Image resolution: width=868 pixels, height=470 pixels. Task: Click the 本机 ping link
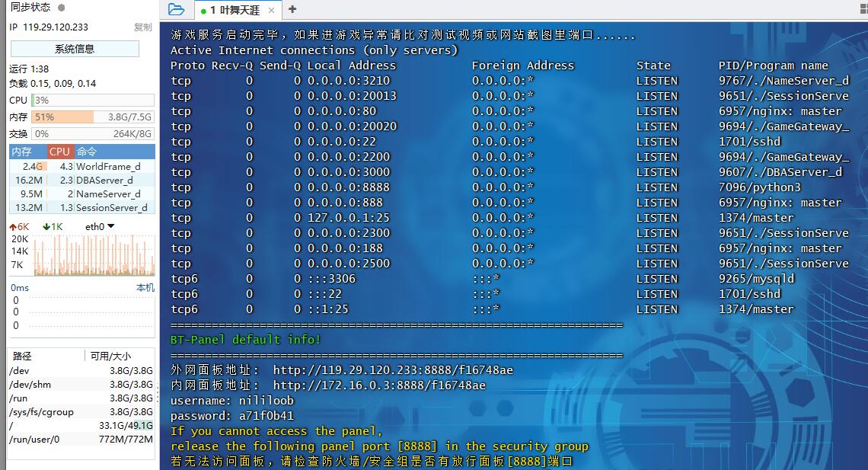pos(145,288)
